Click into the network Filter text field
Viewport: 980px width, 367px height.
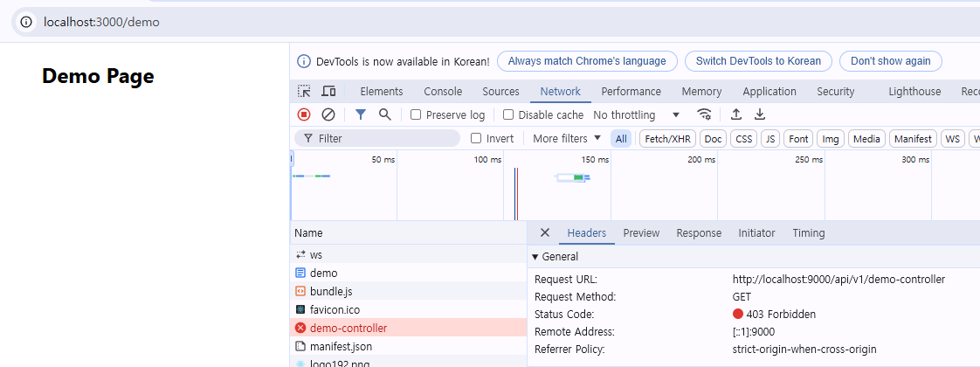tap(377, 139)
